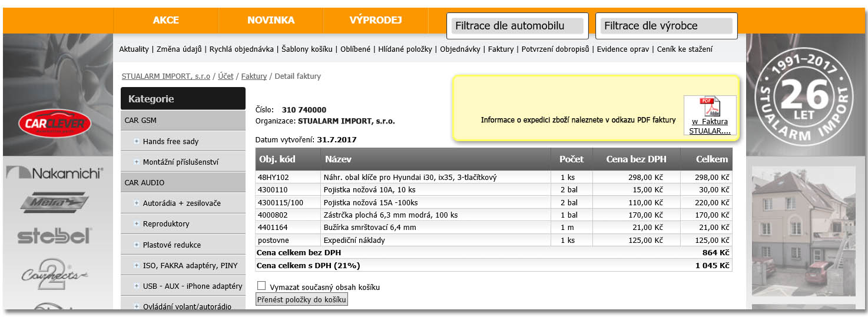Open 'Filtrace dle výrobce' dropdown

[x=666, y=26]
